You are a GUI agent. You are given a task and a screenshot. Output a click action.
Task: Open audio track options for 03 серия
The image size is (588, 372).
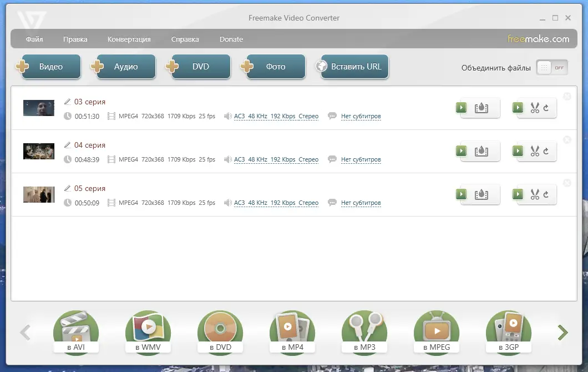coord(276,117)
